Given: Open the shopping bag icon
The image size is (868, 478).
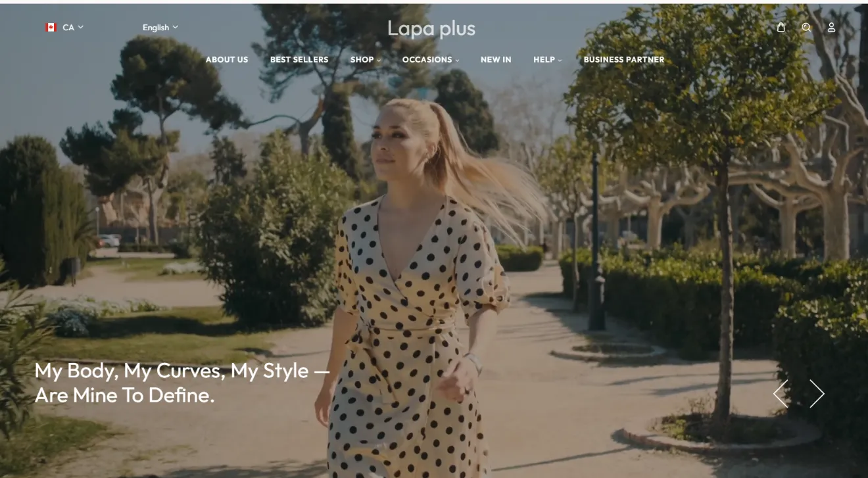Looking at the screenshot, I should [x=781, y=27].
